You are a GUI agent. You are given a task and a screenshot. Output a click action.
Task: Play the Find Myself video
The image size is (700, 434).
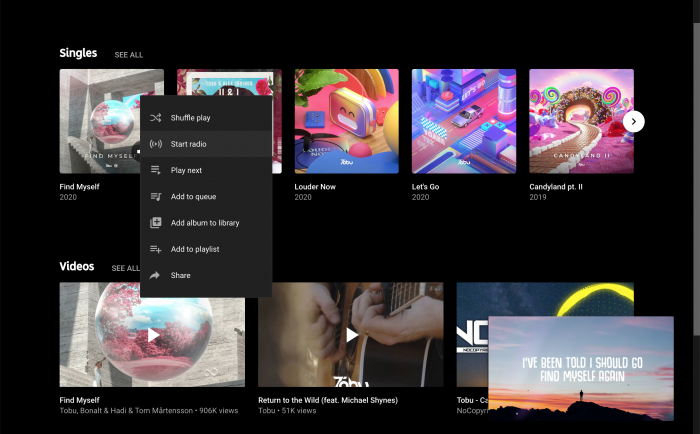coord(152,335)
